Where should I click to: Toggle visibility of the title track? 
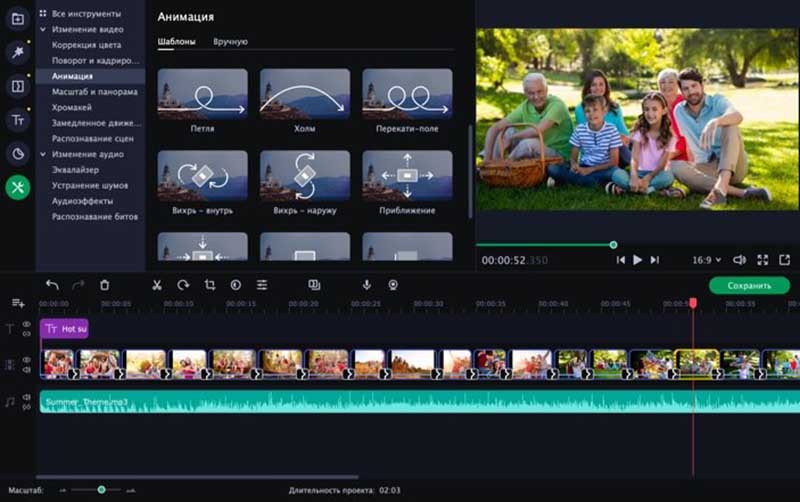tap(27, 325)
